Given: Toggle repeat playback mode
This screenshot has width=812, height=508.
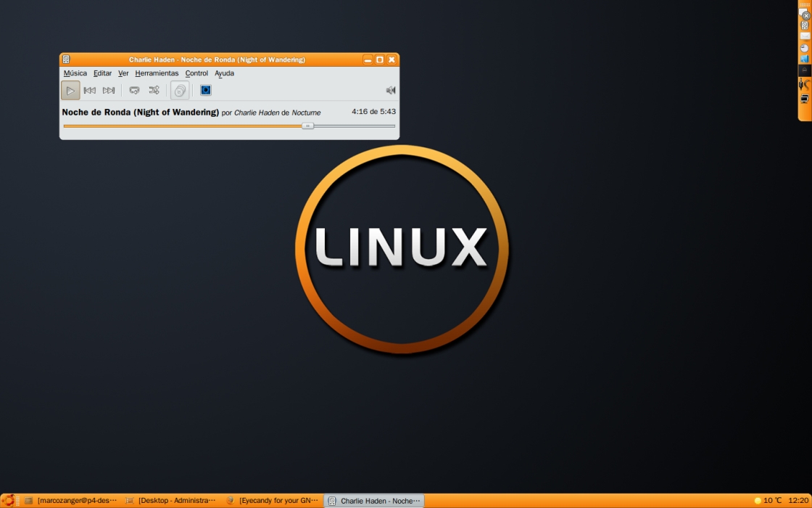Looking at the screenshot, I should [135, 90].
